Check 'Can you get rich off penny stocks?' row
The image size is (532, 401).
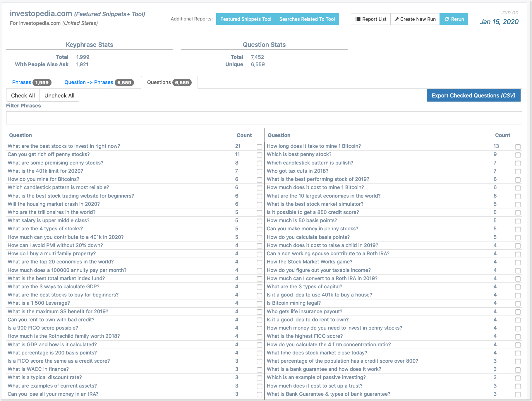click(260, 155)
